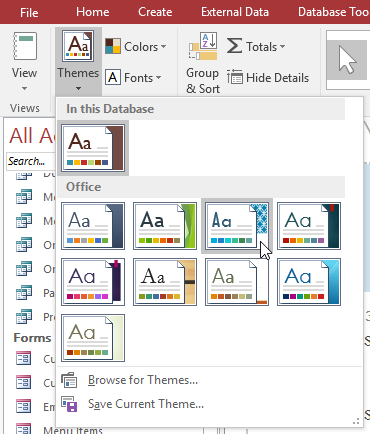
Task: Select the current database theme thumbnail
Action: pyautogui.click(x=93, y=148)
